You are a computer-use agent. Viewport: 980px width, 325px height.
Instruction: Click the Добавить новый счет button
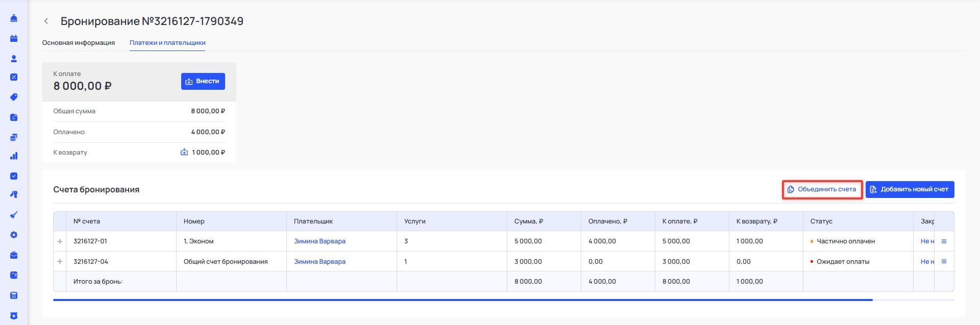910,189
